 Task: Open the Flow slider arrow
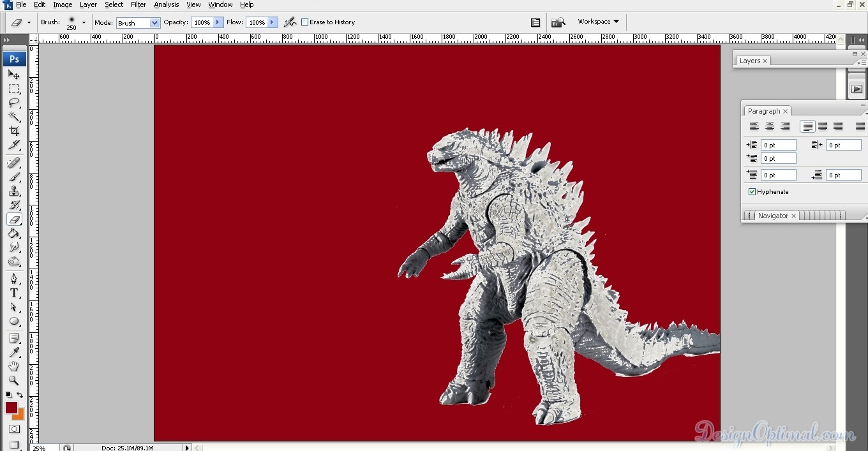click(x=273, y=22)
